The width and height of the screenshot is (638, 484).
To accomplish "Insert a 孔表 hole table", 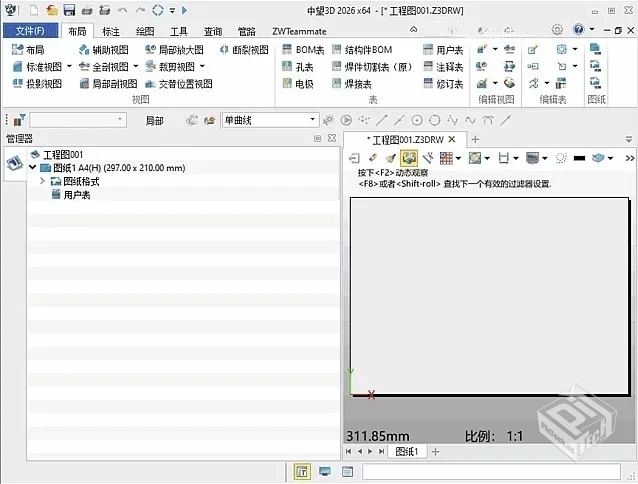I will [297, 67].
